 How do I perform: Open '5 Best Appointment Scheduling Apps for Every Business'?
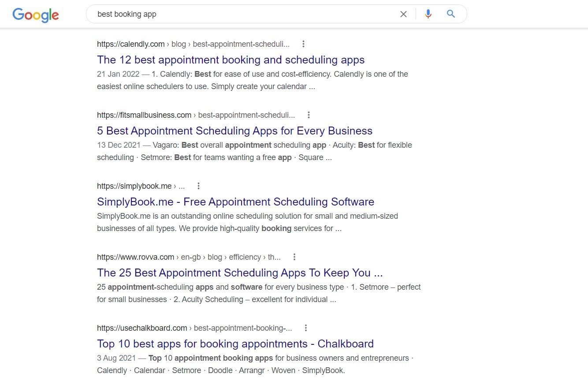click(235, 131)
